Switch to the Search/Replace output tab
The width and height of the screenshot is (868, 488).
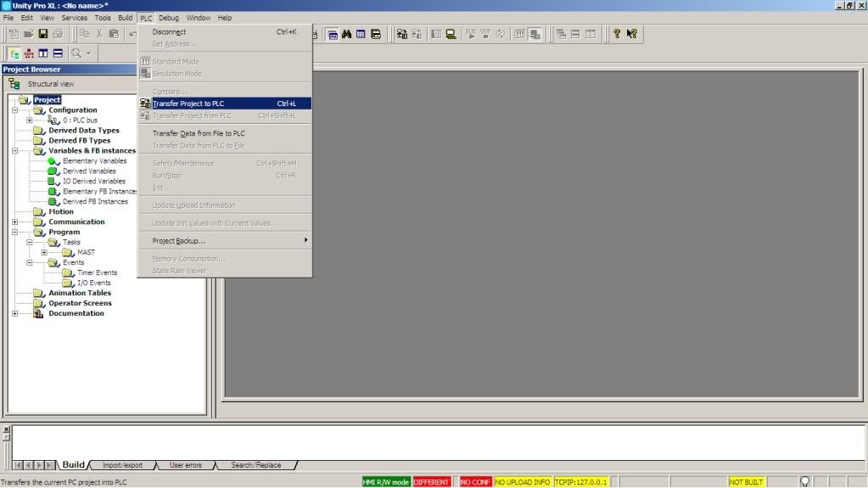pyautogui.click(x=255, y=465)
